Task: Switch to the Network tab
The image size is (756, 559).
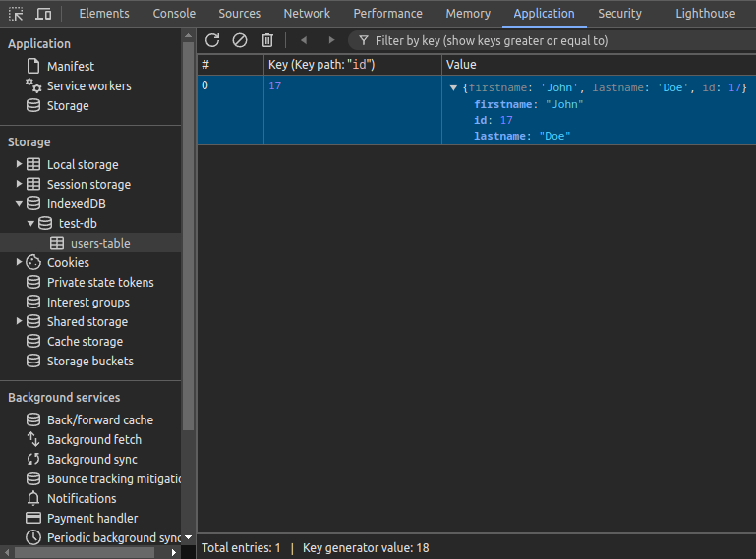Action: [307, 14]
